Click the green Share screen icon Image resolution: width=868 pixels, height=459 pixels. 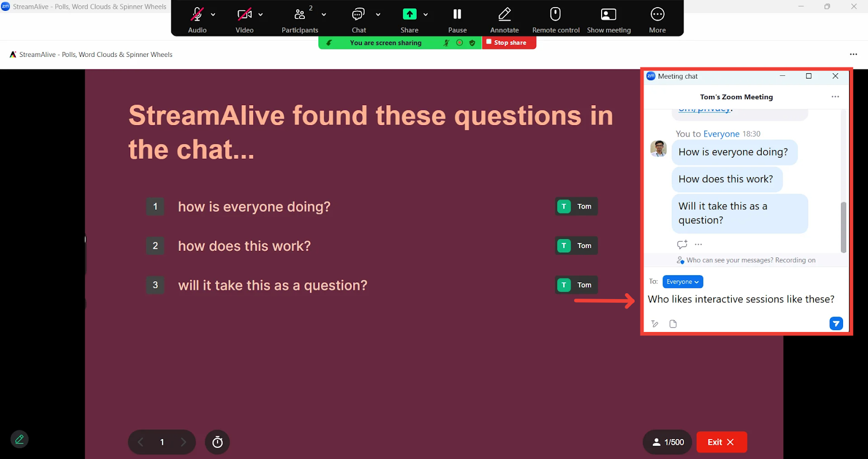click(410, 14)
